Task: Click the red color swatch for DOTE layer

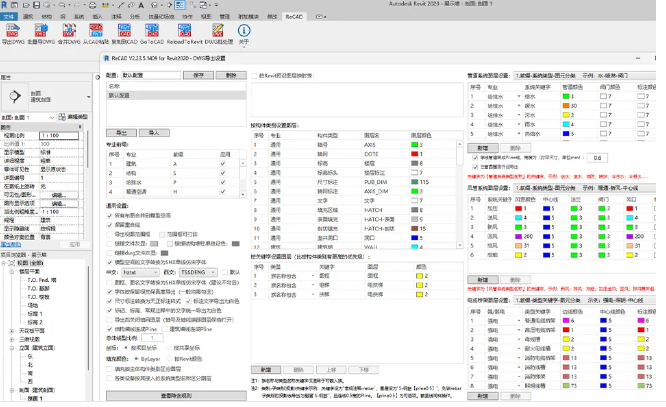Action: point(415,154)
